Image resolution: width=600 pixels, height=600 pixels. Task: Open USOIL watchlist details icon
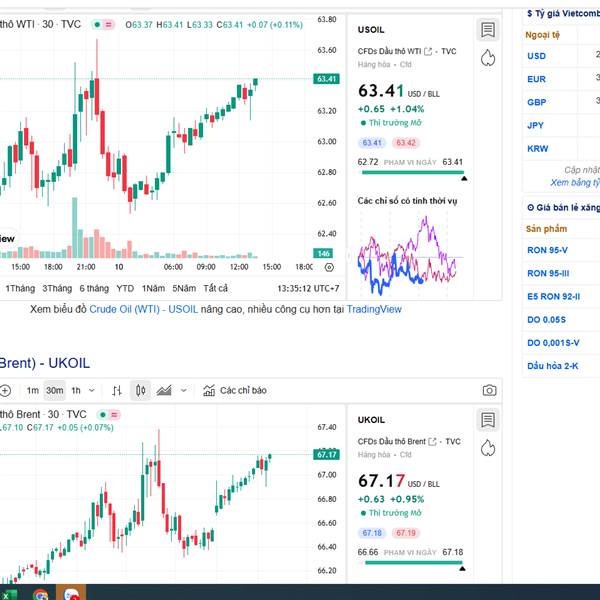pos(488,30)
